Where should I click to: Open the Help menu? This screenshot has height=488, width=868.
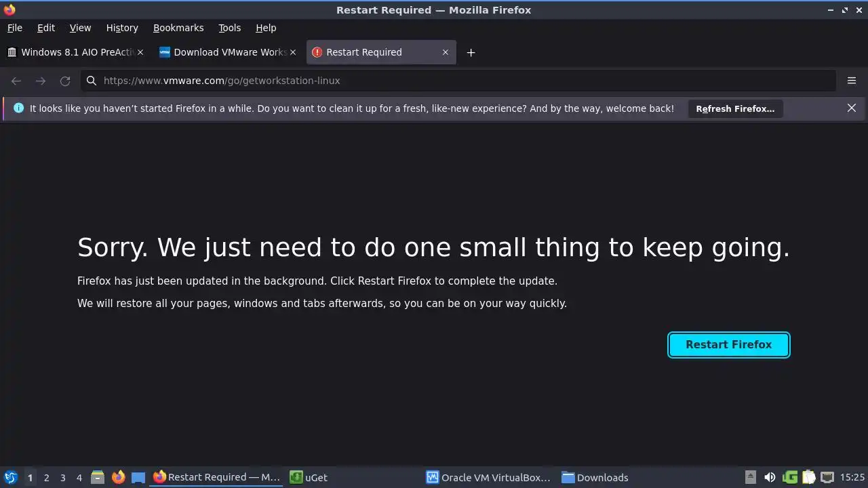point(266,28)
